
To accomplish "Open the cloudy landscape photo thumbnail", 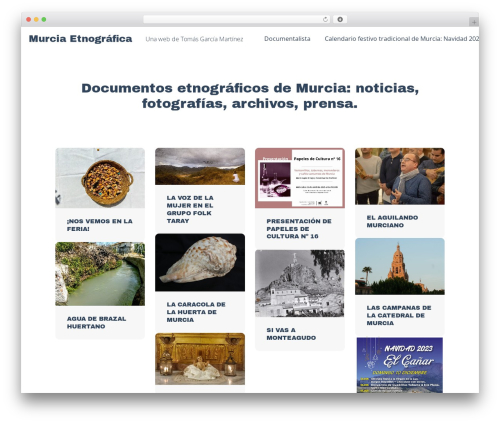I will pyautogui.click(x=200, y=166).
